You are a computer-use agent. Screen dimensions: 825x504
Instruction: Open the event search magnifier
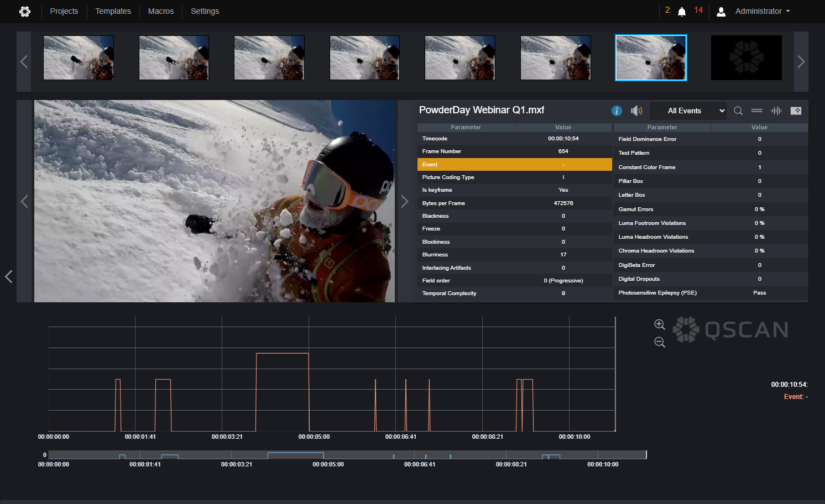pos(738,111)
